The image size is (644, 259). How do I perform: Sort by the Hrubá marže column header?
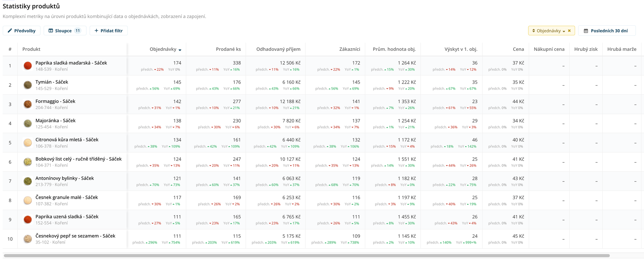[x=621, y=49]
